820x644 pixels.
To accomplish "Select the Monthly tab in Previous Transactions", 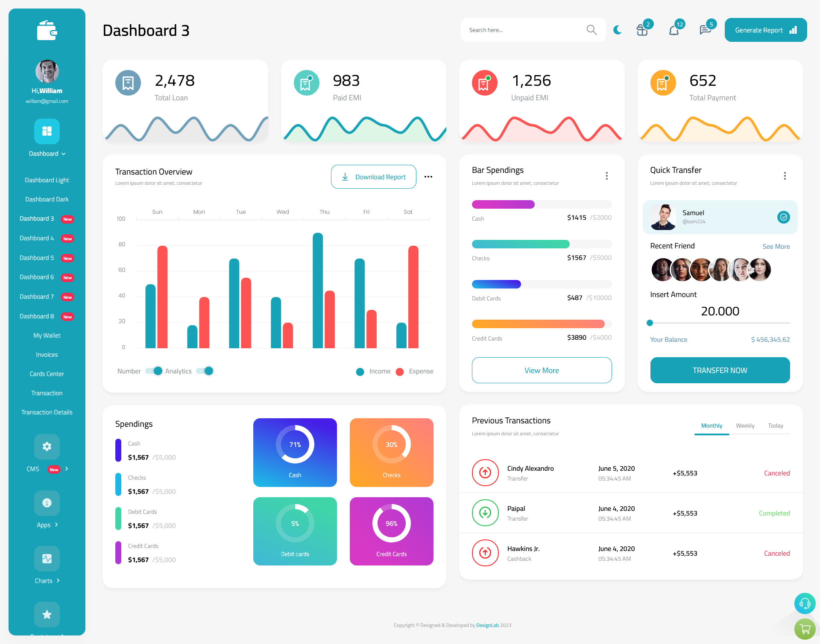I will click(712, 425).
